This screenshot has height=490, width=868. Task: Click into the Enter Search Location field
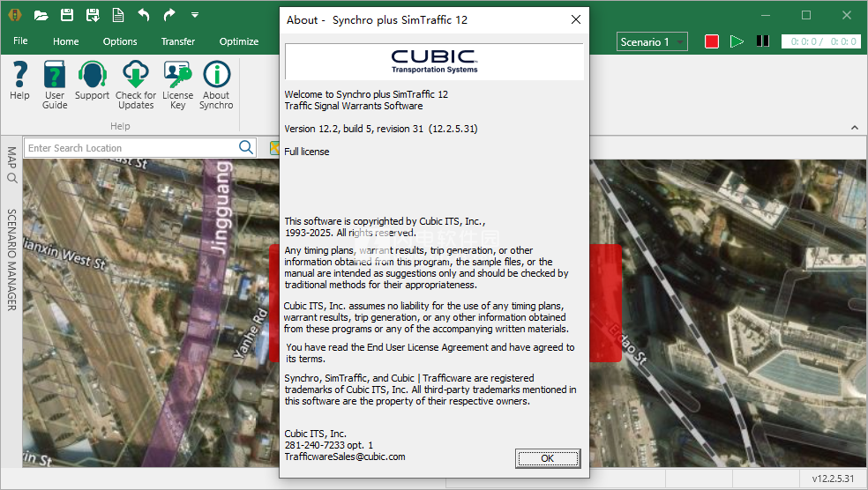pos(131,148)
